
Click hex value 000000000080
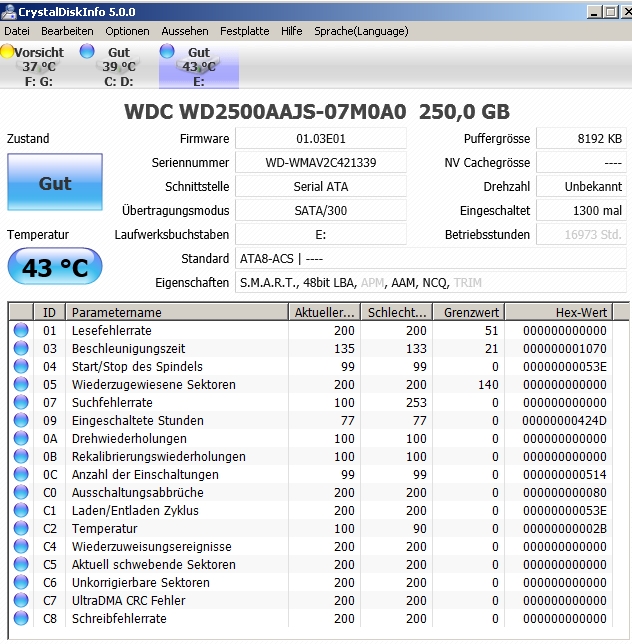pos(565,492)
